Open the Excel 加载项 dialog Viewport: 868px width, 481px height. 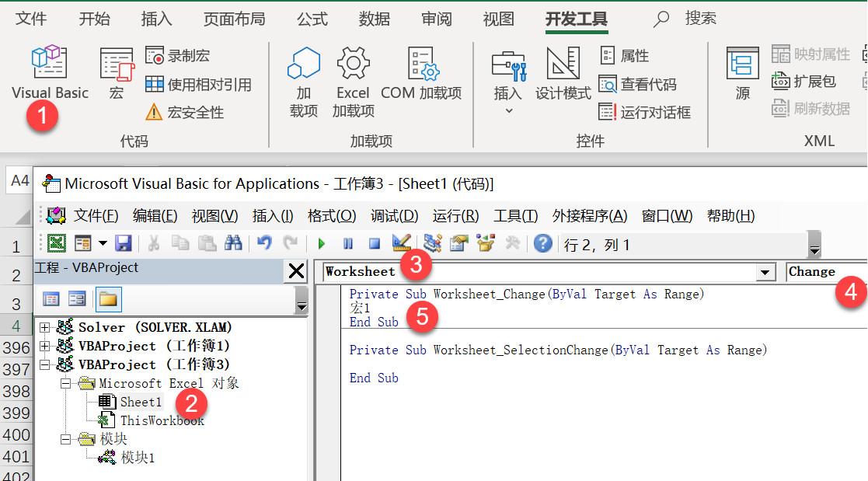(353, 82)
